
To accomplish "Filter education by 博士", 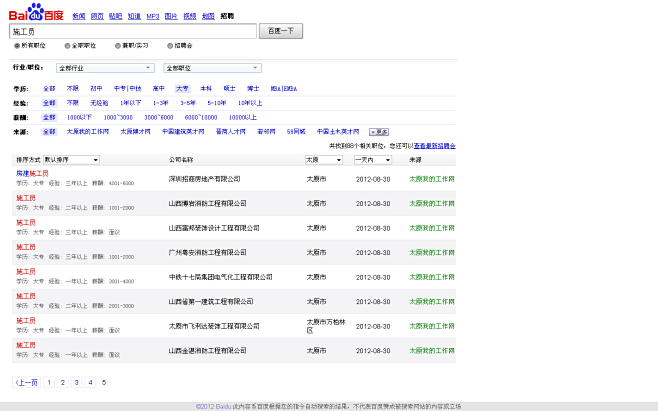I will point(253,89).
